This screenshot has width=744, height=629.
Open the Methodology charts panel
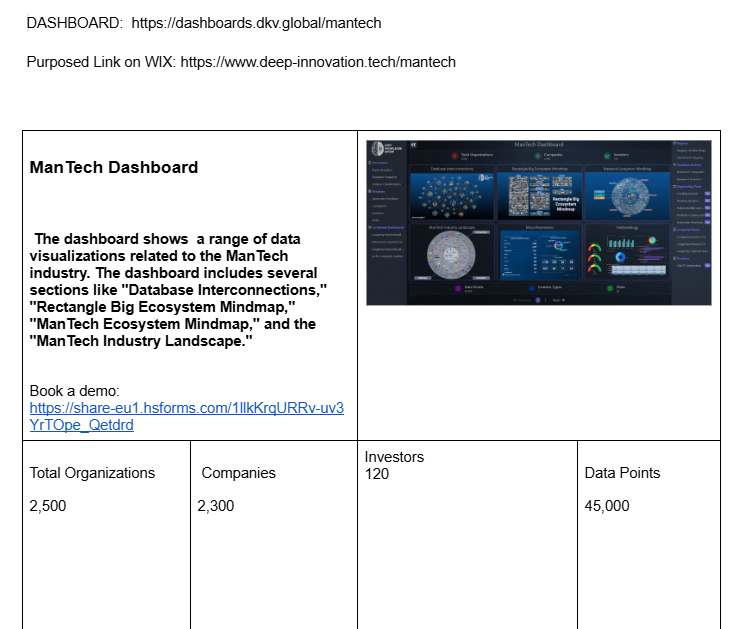[x=626, y=252]
